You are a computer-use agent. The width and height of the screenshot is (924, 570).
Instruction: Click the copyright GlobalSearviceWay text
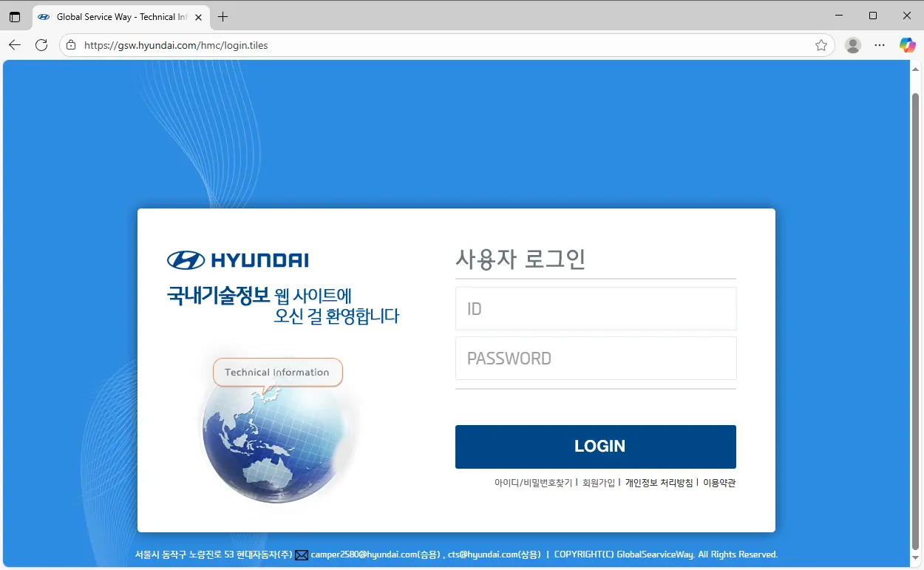(666, 554)
